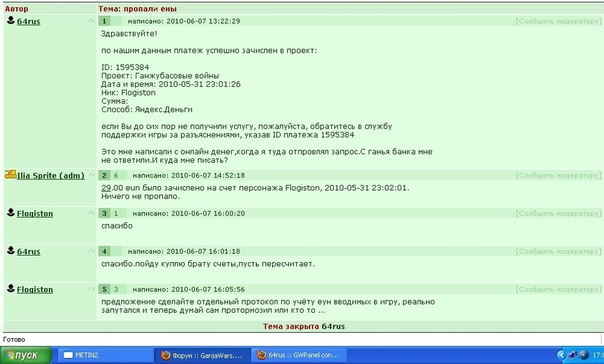Click 64rus in the 'Тема закрыта' footer
Image resolution: width=604 pixels, height=364 pixels.
333,326
